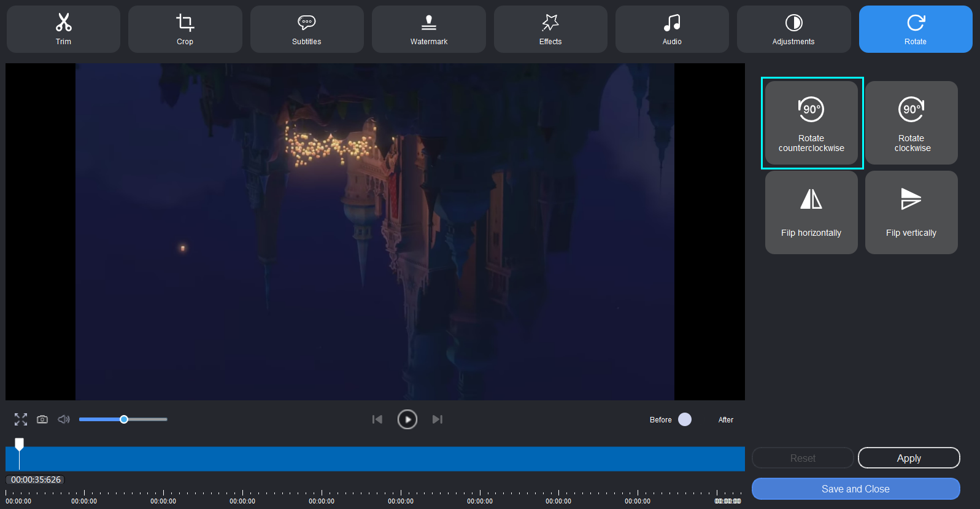Enter fullscreen preview mode
Image resolution: width=980 pixels, height=509 pixels.
pyautogui.click(x=21, y=419)
